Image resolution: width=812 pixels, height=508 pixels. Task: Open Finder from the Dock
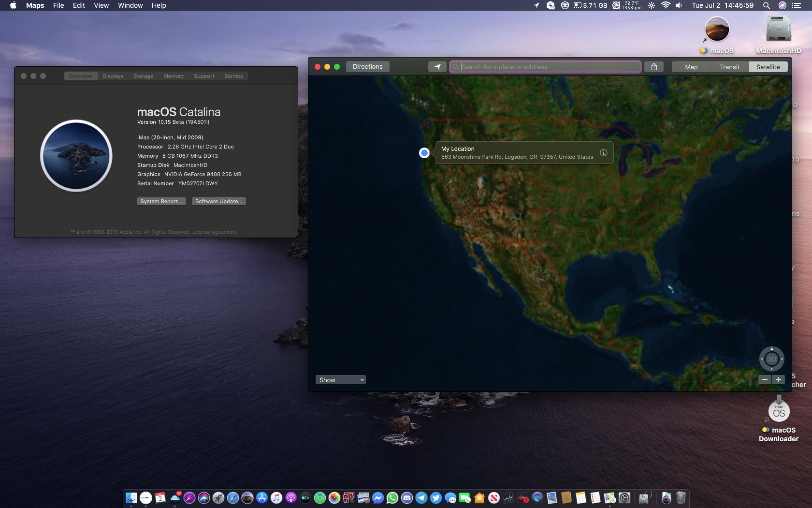(x=131, y=497)
